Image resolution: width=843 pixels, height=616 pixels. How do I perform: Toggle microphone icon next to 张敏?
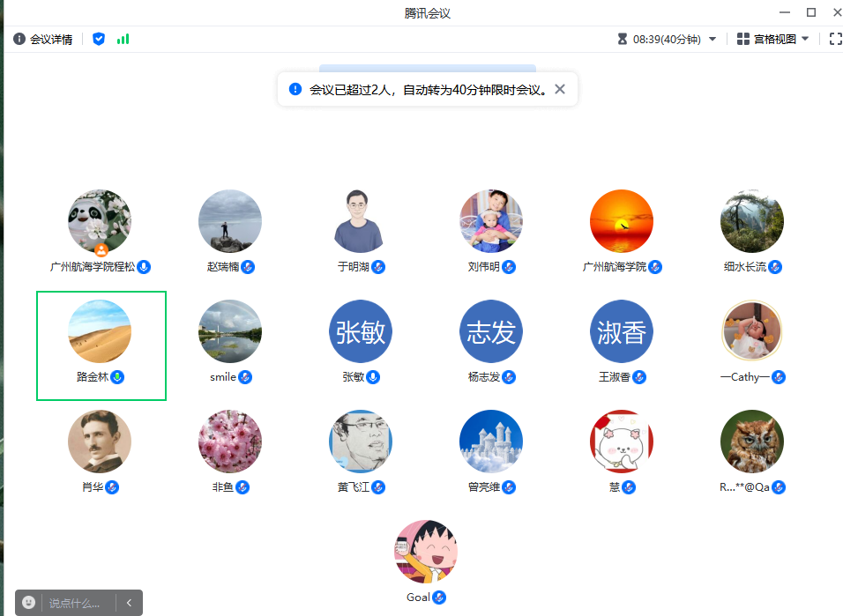coord(374,377)
